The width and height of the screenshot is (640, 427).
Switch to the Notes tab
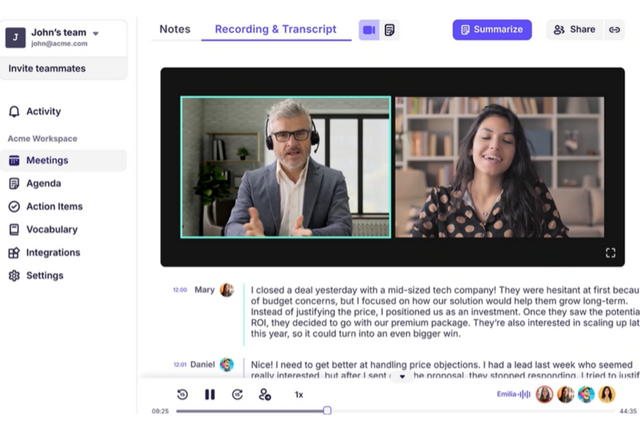[x=174, y=30]
